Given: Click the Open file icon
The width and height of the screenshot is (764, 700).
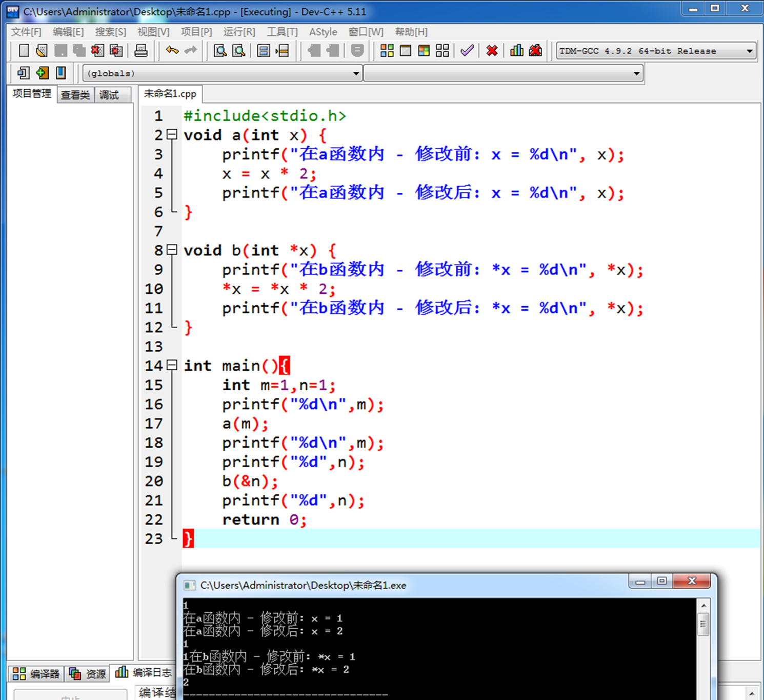Looking at the screenshot, I should [42, 51].
